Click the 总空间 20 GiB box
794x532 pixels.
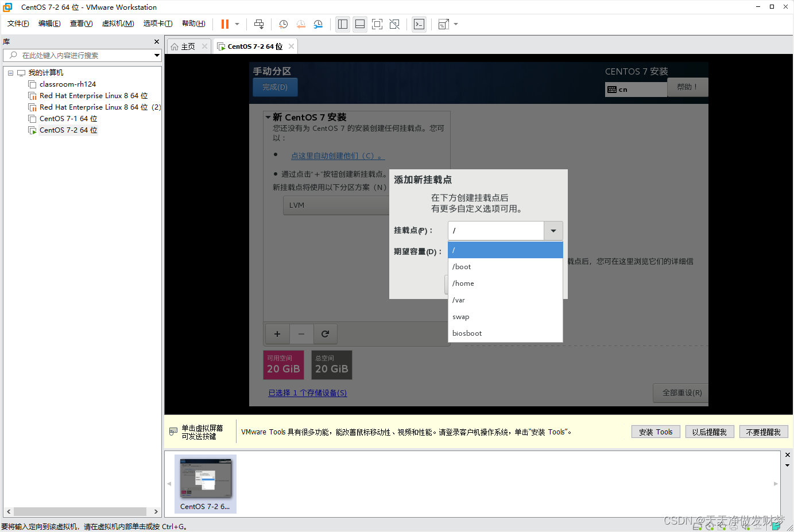331,365
